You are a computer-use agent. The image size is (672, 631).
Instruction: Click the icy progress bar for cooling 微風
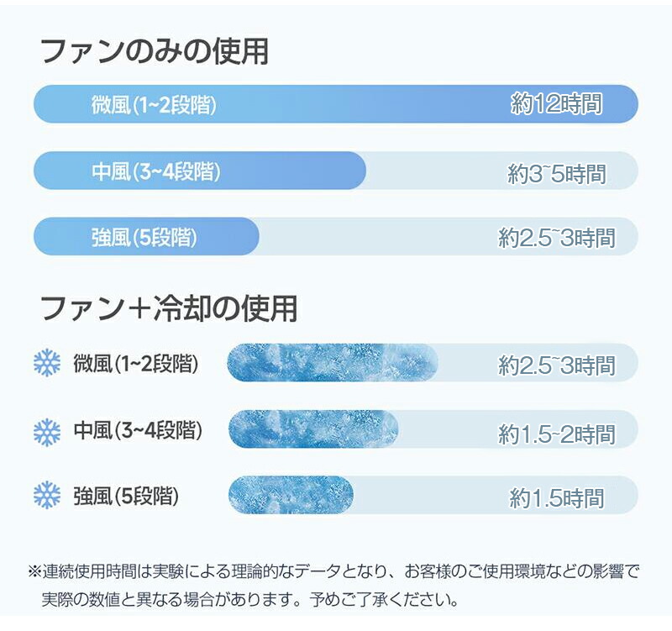point(332,363)
